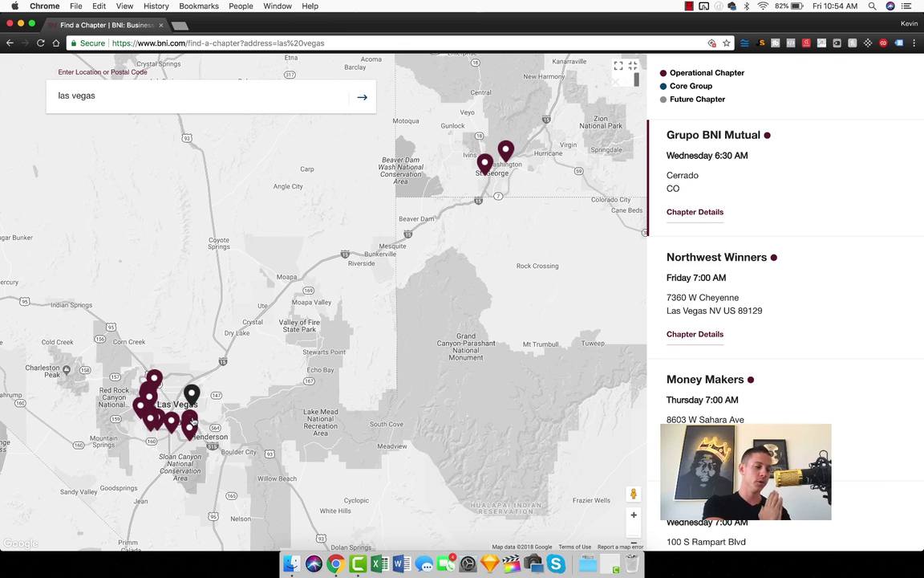Submit the location search with the arrow button
This screenshot has width=924, height=578.
coord(362,97)
